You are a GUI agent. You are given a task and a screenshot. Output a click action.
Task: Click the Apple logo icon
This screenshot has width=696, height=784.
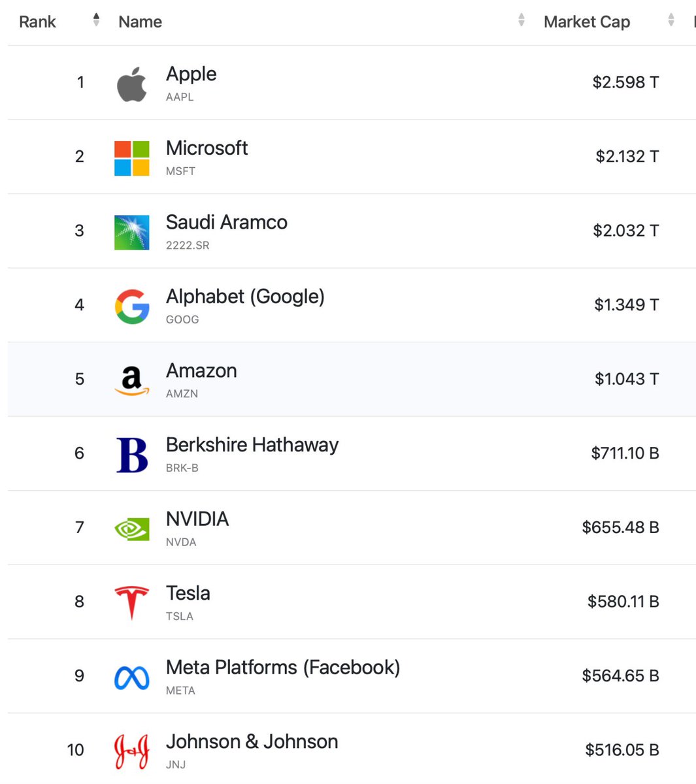tap(131, 84)
